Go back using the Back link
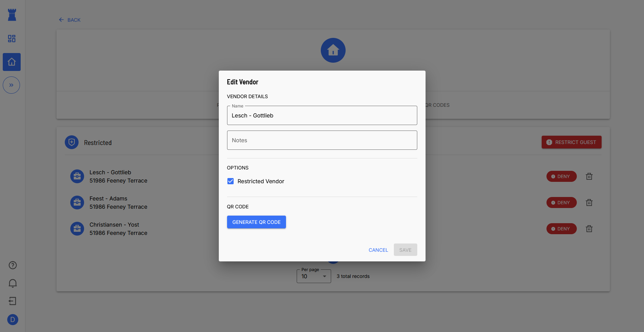Image resolution: width=644 pixels, height=332 pixels. (x=70, y=20)
